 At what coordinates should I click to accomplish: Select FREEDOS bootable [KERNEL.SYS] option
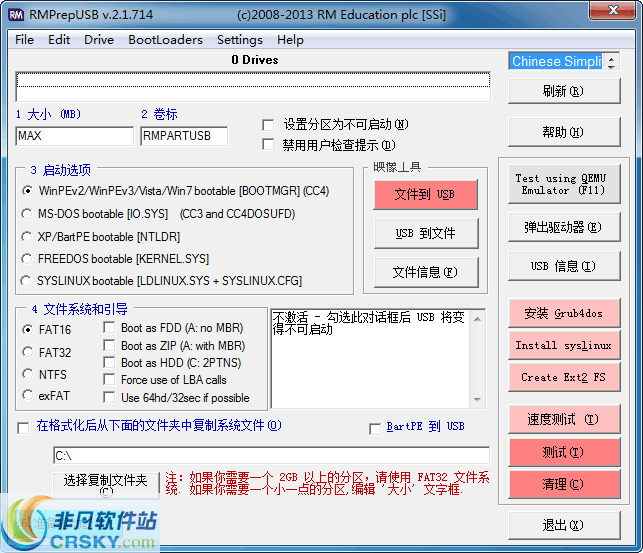(27, 259)
